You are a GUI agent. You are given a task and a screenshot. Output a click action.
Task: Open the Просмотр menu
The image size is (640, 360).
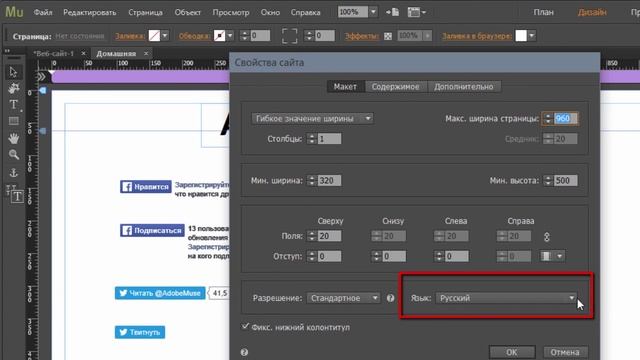click(231, 12)
